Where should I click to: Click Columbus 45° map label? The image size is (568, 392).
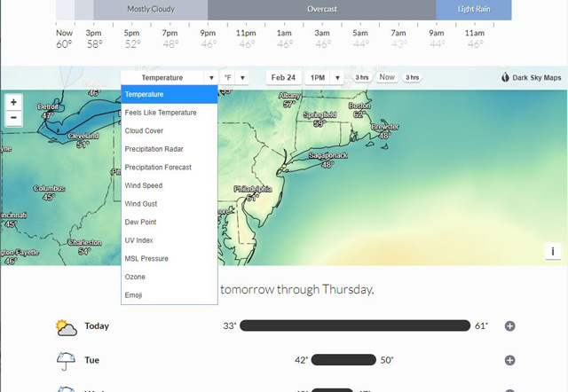point(50,193)
